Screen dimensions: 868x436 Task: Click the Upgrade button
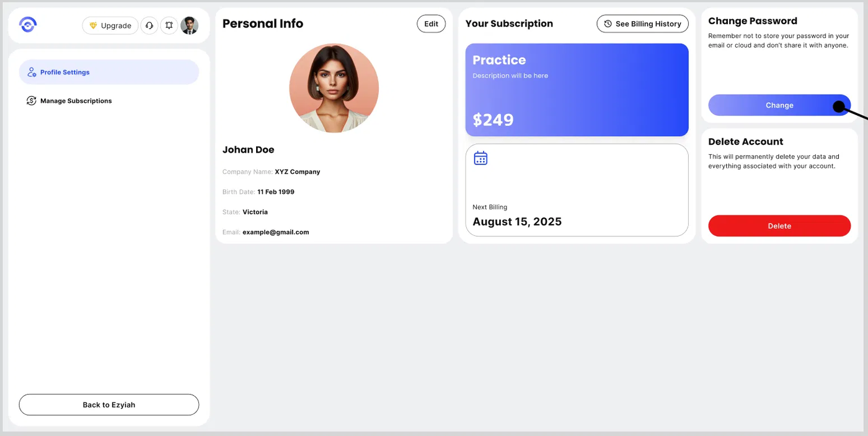point(110,25)
